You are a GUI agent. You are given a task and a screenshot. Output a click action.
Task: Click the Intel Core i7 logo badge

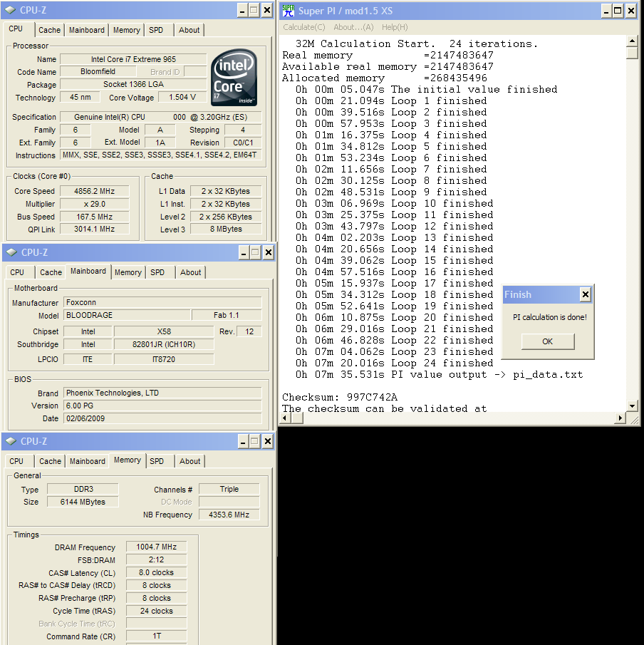coord(234,78)
